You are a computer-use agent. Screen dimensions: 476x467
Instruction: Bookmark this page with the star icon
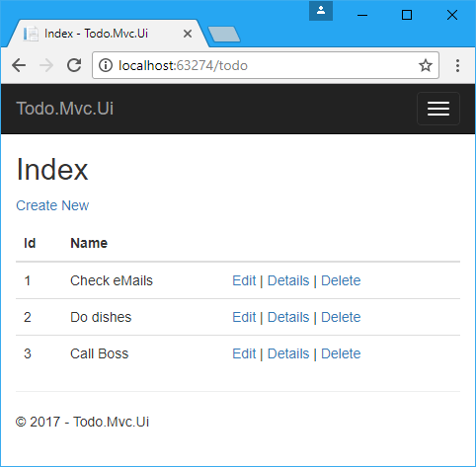[425, 65]
